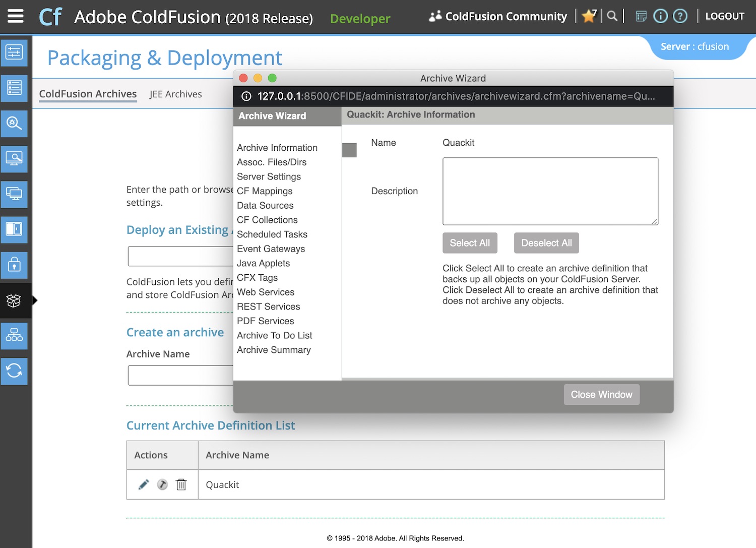Click the site info icon in address bar

click(246, 96)
